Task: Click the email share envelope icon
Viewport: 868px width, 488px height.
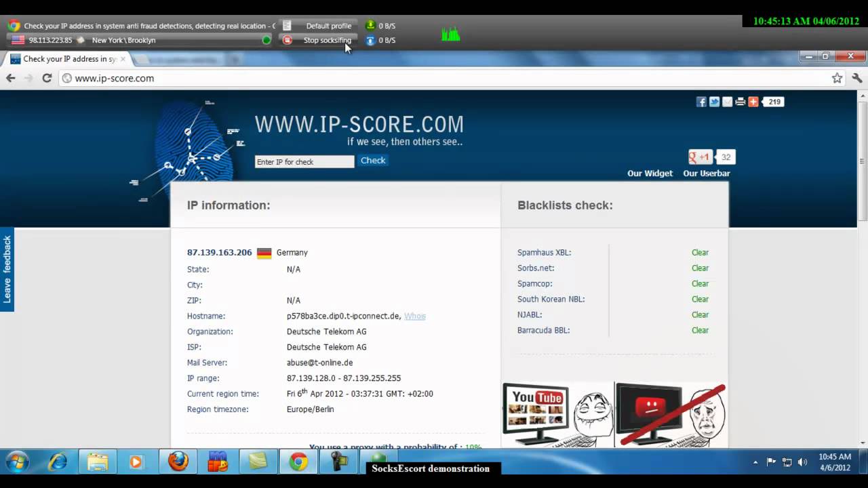Action: point(727,102)
